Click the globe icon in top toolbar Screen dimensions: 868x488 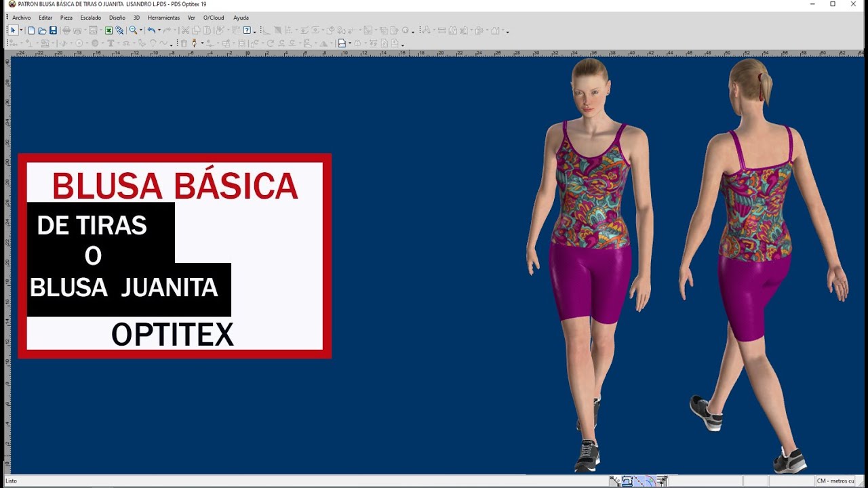(x=405, y=30)
